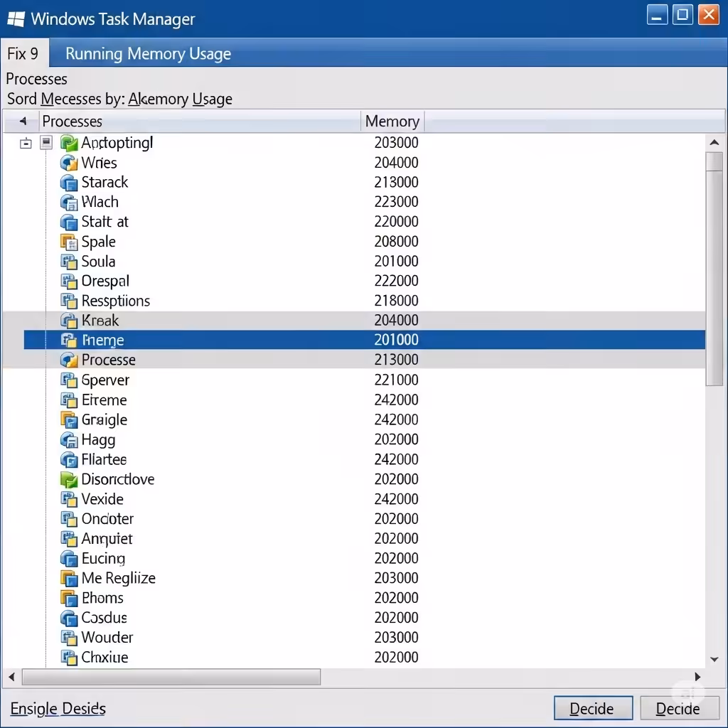
Task: Click the icon next to Hagg process
Action: click(69, 439)
